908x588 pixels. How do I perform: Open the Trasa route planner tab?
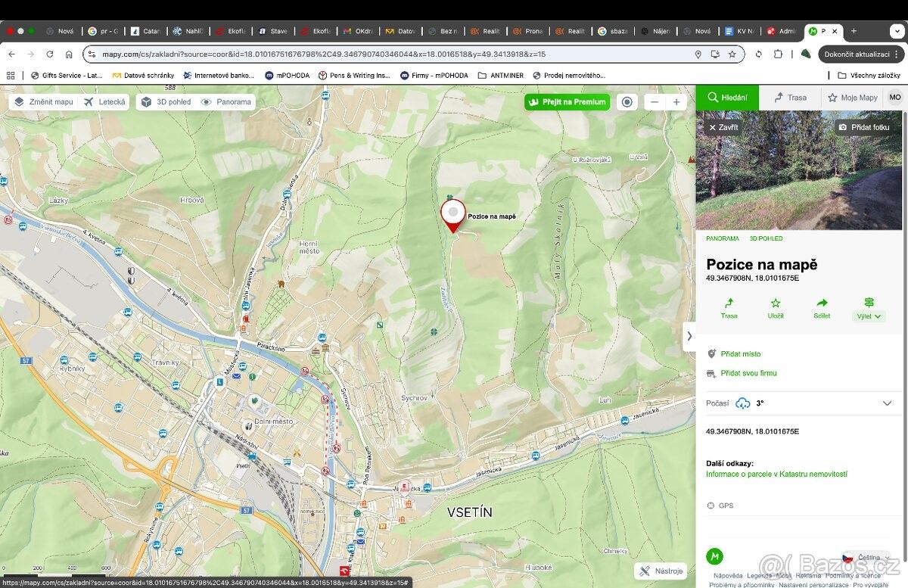tap(790, 98)
